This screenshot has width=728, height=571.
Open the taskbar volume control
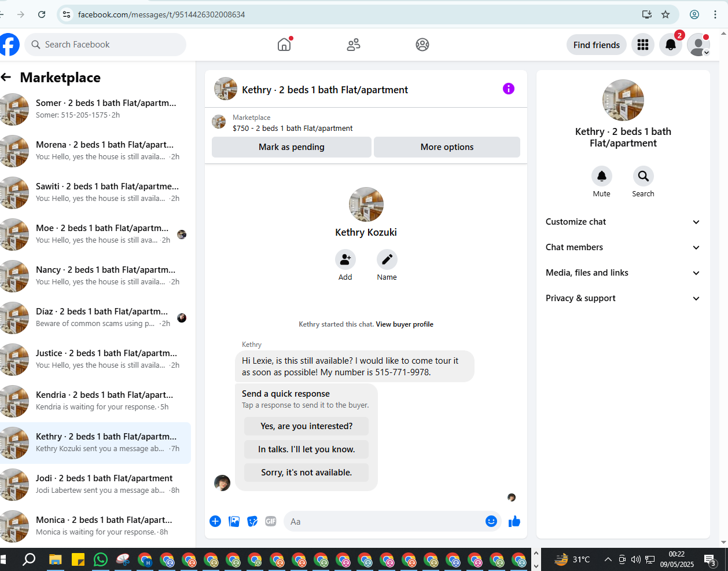coord(636,559)
